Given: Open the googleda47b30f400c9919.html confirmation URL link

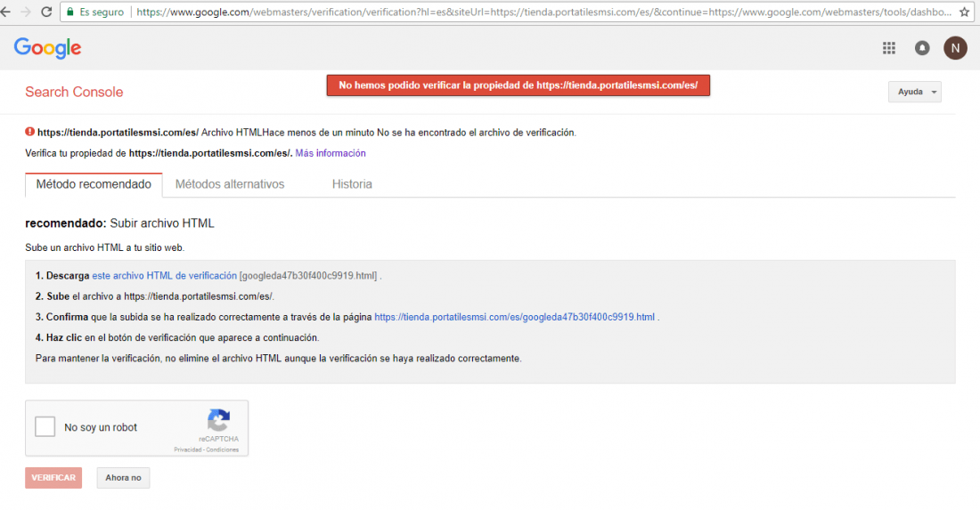Looking at the screenshot, I should (x=514, y=317).
